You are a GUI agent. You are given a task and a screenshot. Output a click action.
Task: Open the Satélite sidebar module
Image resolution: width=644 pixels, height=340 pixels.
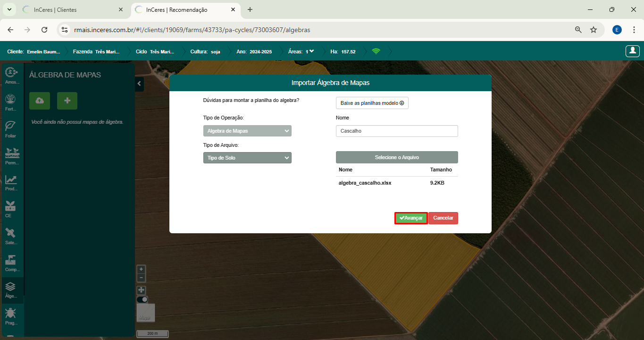11,236
